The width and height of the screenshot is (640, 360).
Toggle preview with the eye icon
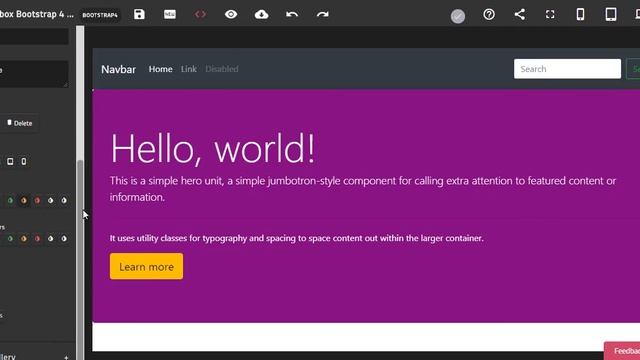231,14
